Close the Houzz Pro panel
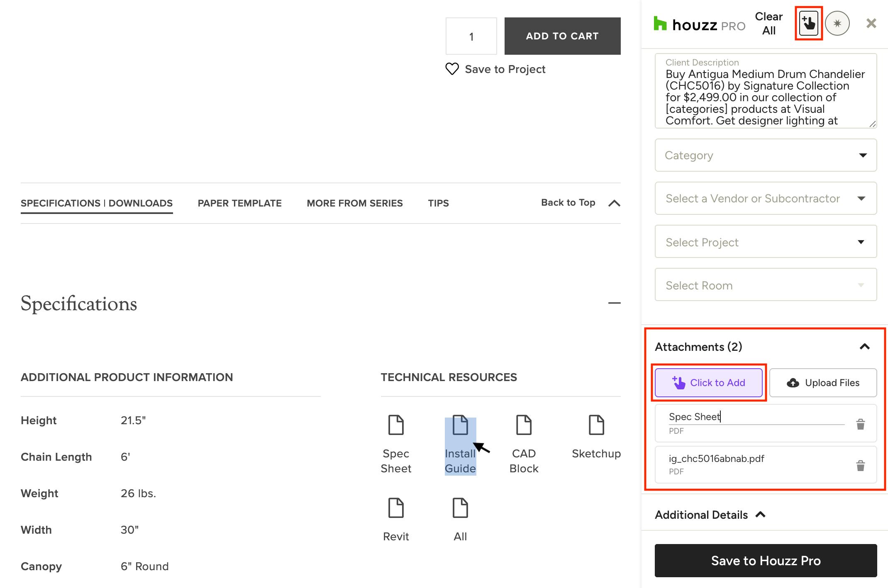The height and width of the screenshot is (588, 888). (x=871, y=23)
